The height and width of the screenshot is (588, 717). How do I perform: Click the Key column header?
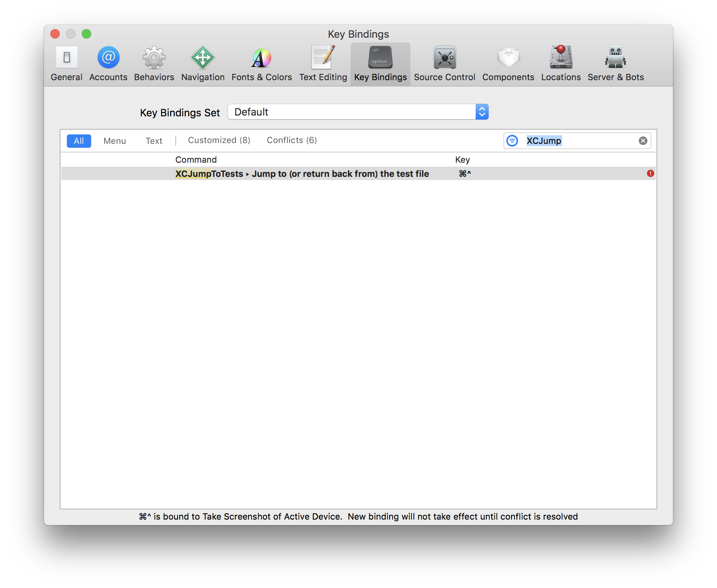(463, 160)
